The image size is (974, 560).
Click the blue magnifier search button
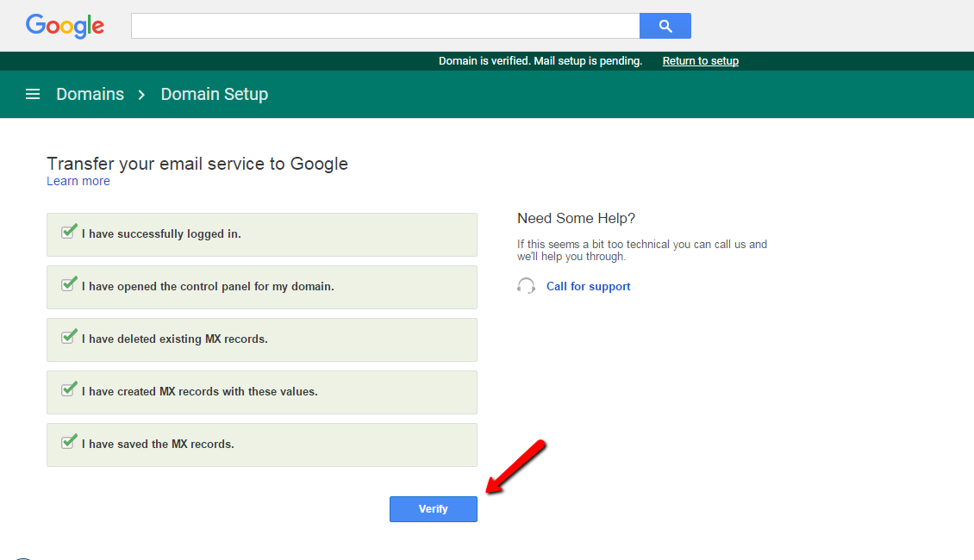[x=665, y=26]
